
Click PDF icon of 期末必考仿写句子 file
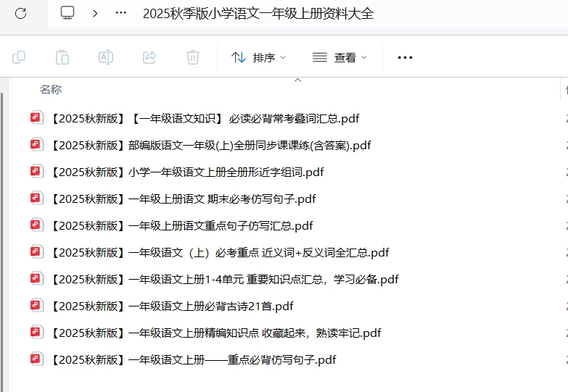point(36,198)
